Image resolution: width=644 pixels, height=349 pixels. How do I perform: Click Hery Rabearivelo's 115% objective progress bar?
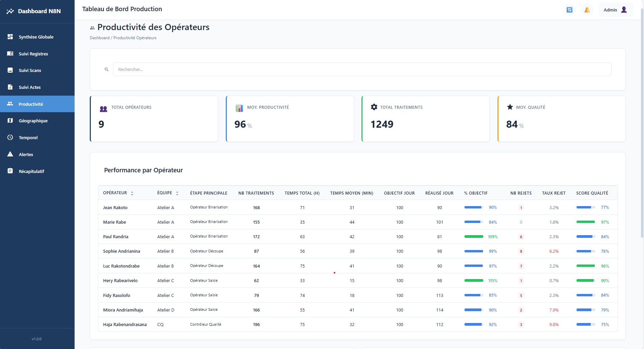(474, 280)
